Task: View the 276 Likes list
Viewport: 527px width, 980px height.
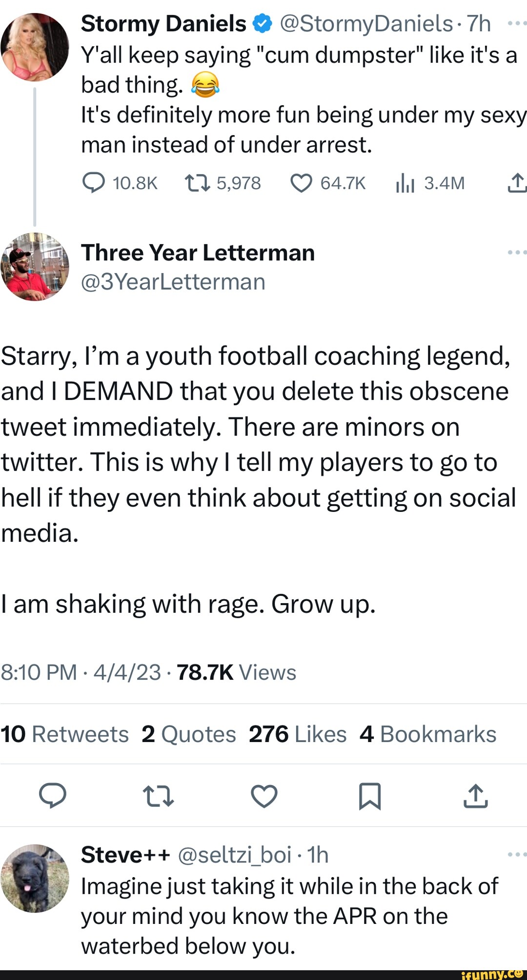Action: tap(298, 734)
